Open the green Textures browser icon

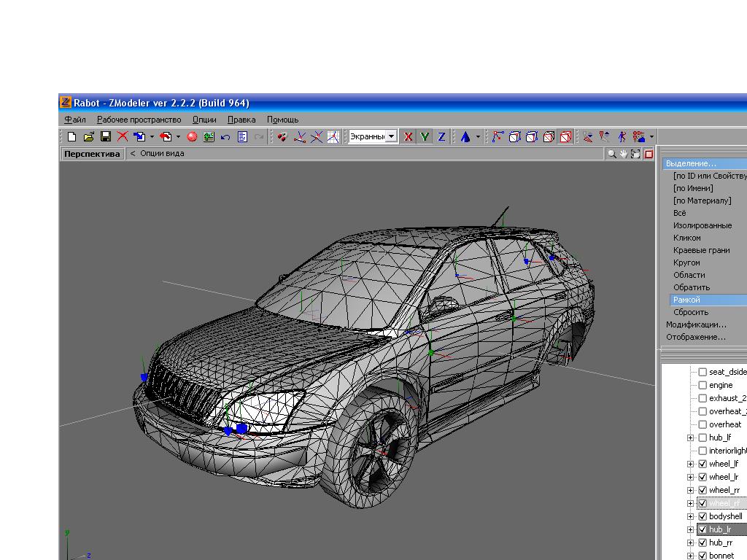coord(209,137)
